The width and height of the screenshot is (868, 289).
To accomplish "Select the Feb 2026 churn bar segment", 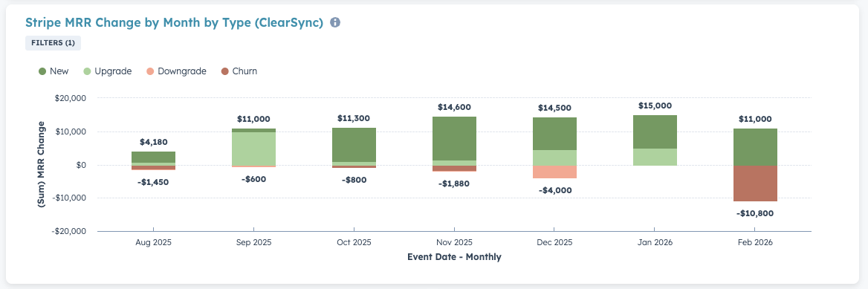I will [x=756, y=184].
